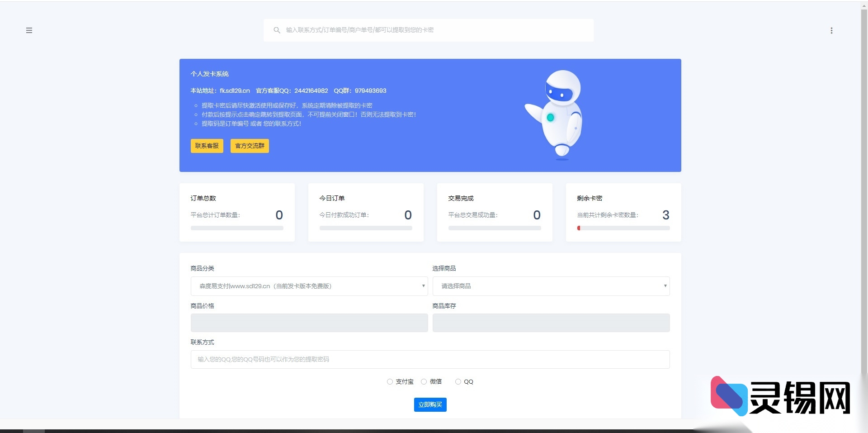Click the 个人发卡系统 banner heading
The height and width of the screenshot is (433, 868).
pyautogui.click(x=209, y=74)
